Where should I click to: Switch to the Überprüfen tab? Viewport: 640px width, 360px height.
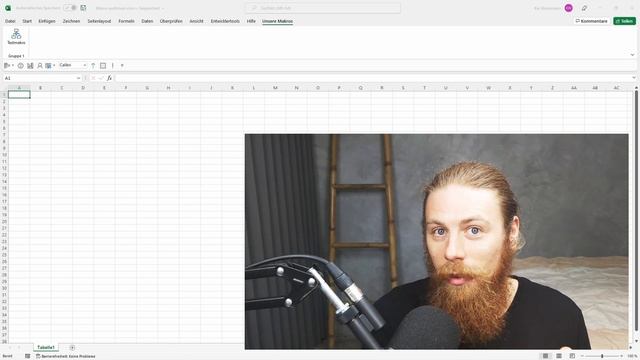tap(171, 21)
